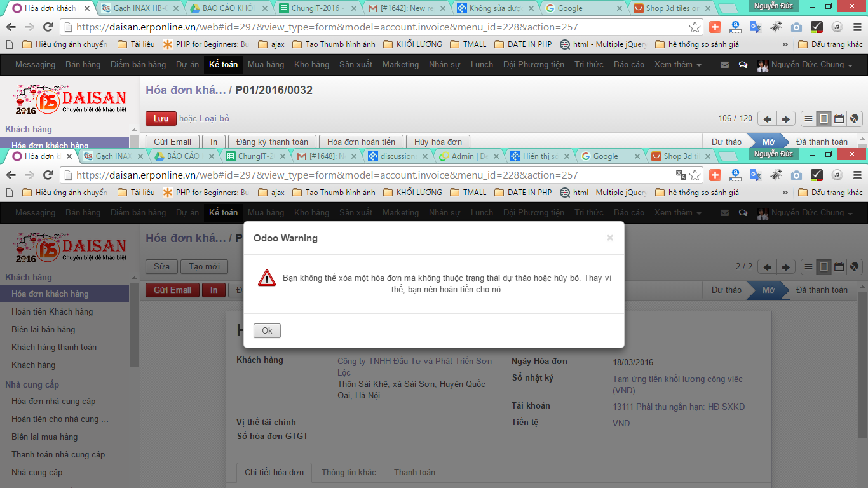The image size is (868, 488).
Task: Click the Hủy hóa đơn button
Action: click(438, 142)
